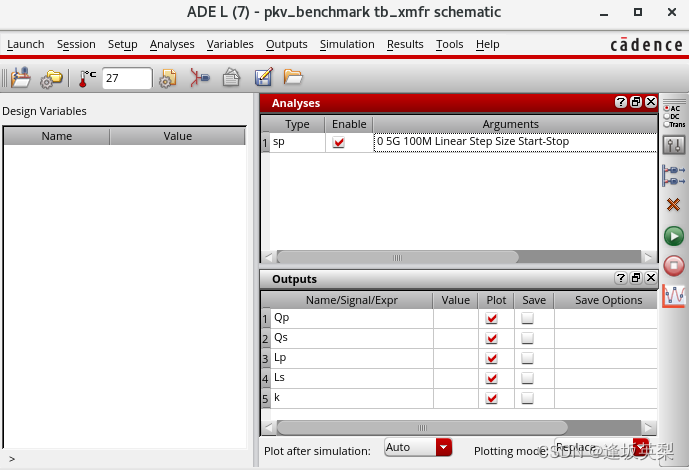Screen dimensions: 689x470
Task: Run simulation with green play button
Action: pyautogui.click(x=674, y=236)
